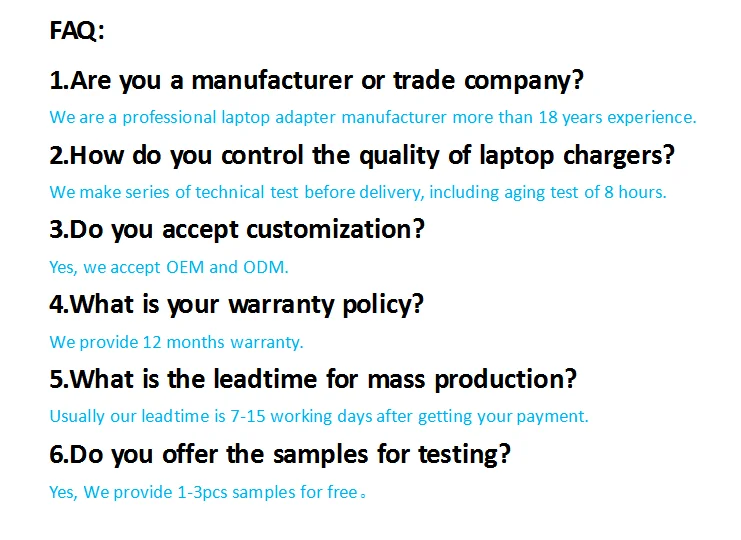The image size is (741, 540).
Task: Select the 7-15 working days answer
Action: click(319, 417)
